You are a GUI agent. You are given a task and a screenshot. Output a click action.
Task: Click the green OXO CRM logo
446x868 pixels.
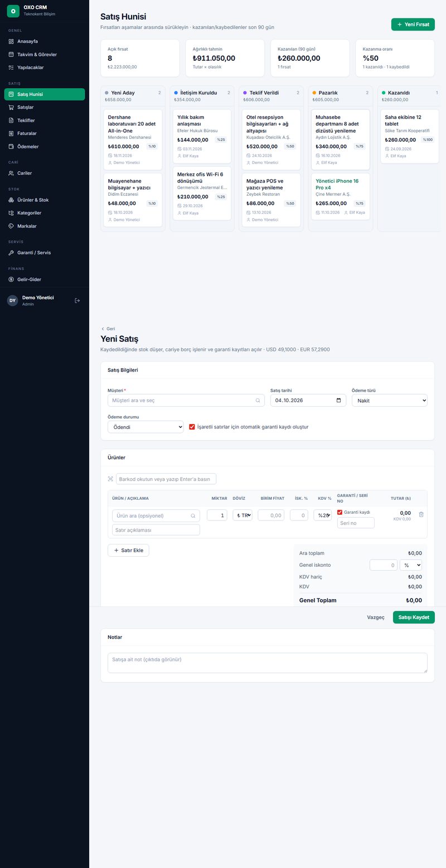coord(13,11)
